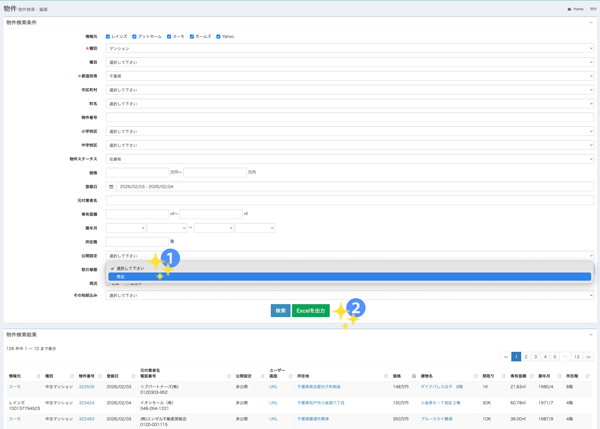Toggle the スーモ source checkbox
The height and width of the screenshot is (429, 600).
pos(169,37)
